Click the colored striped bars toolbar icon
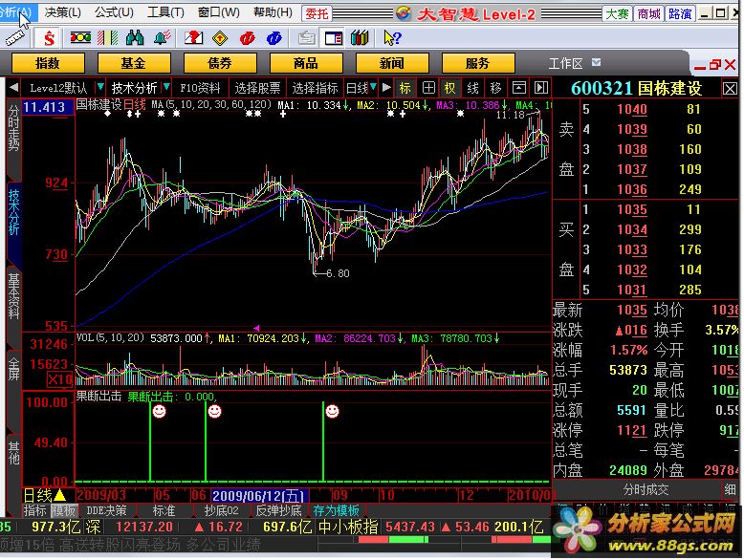The height and width of the screenshot is (560, 744). point(108,37)
